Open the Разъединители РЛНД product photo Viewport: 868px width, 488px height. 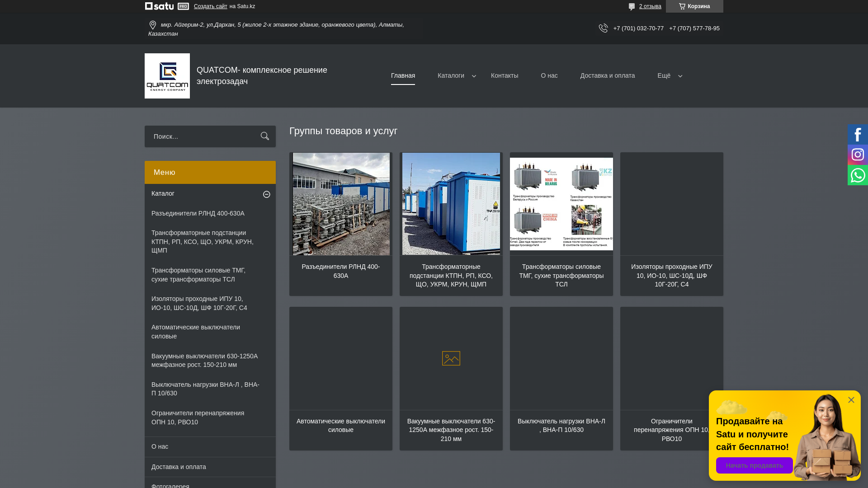click(341, 204)
